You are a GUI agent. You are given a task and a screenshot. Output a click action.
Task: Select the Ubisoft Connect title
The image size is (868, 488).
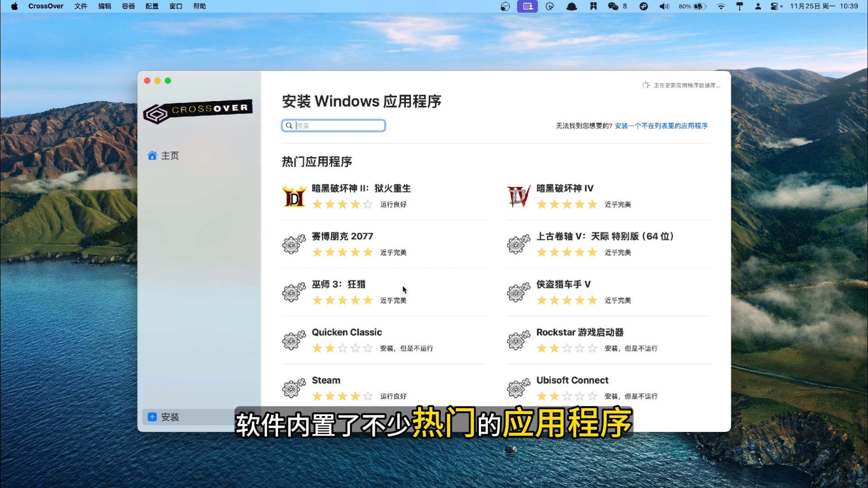[572, 380]
